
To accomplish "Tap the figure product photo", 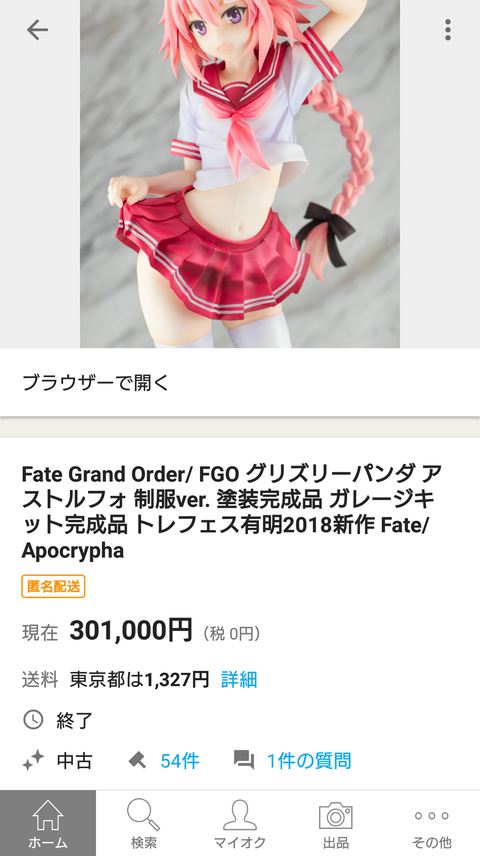I will pyautogui.click(x=240, y=174).
